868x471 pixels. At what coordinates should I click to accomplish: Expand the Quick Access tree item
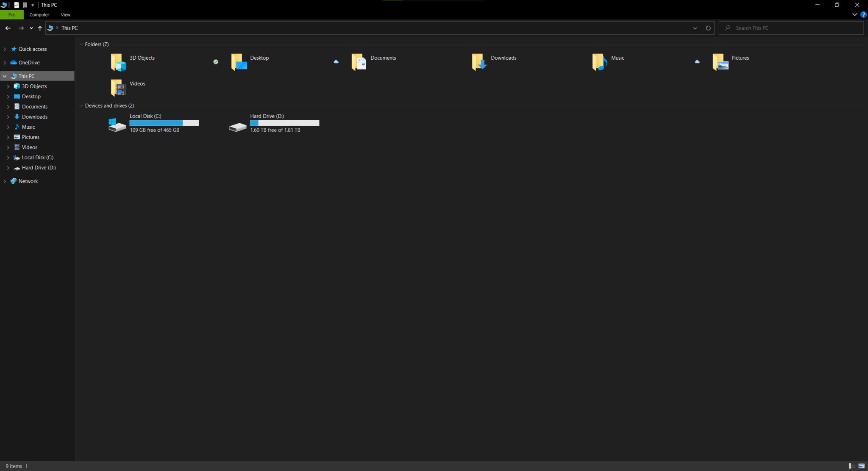point(5,49)
